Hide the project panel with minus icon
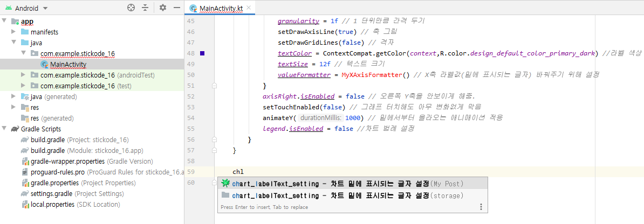The height and width of the screenshot is (224, 644). click(x=177, y=8)
